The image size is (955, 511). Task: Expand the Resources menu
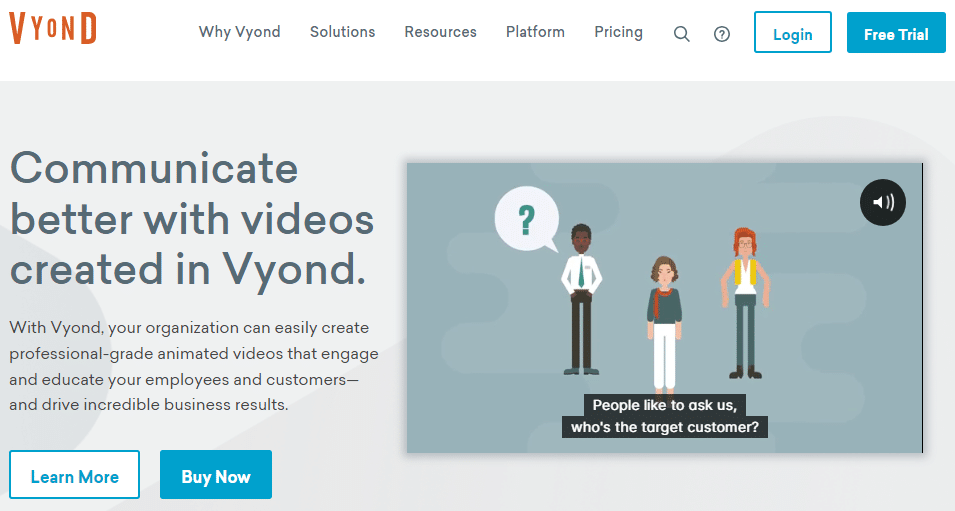[440, 32]
